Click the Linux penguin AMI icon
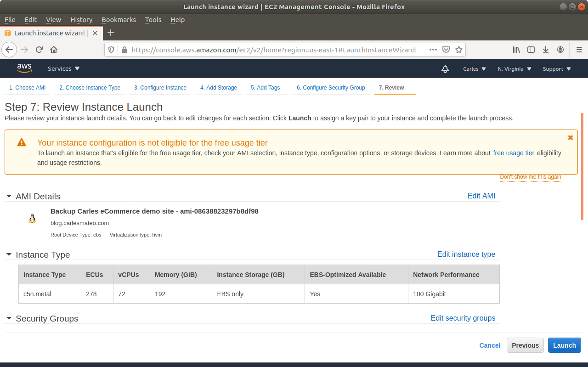Screen dimensions: 588x367 click(32, 219)
